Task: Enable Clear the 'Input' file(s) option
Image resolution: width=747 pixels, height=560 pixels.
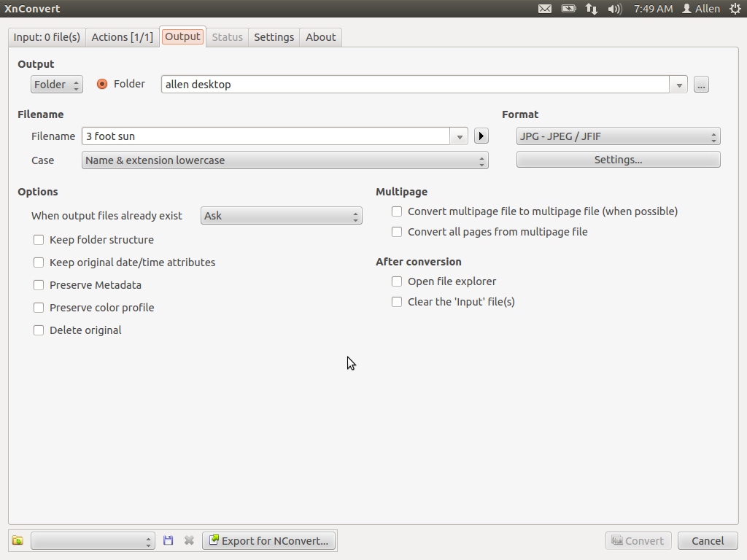Action: (397, 302)
